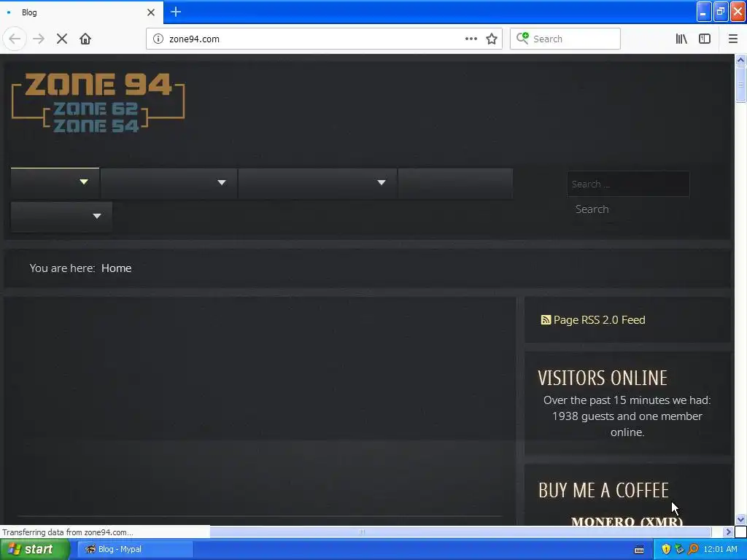Viewport: 747px width, 560px height.
Task: Open the security shield tray icon
Action: pos(666,549)
